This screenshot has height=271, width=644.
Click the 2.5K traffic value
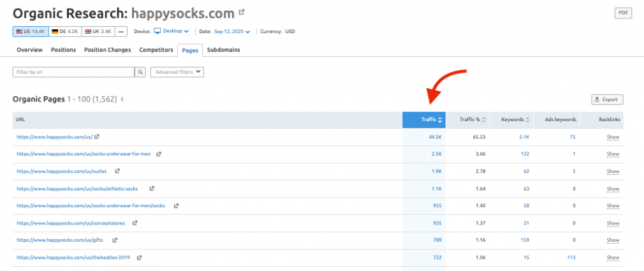pyautogui.click(x=437, y=154)
